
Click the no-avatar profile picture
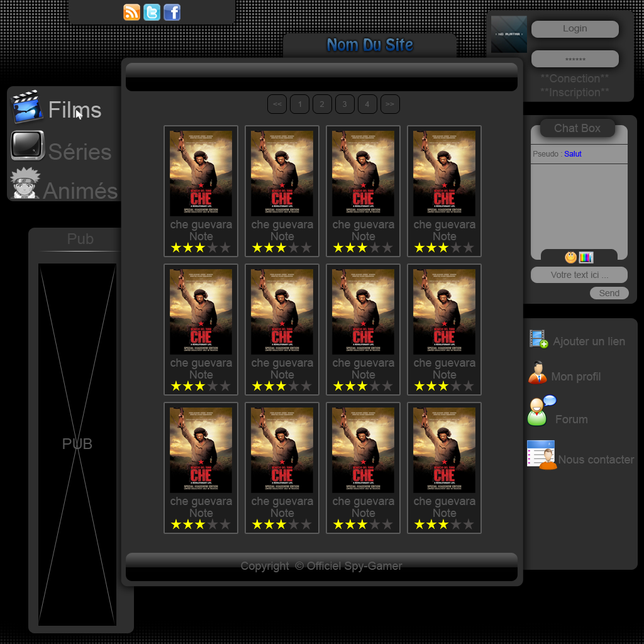509,34
